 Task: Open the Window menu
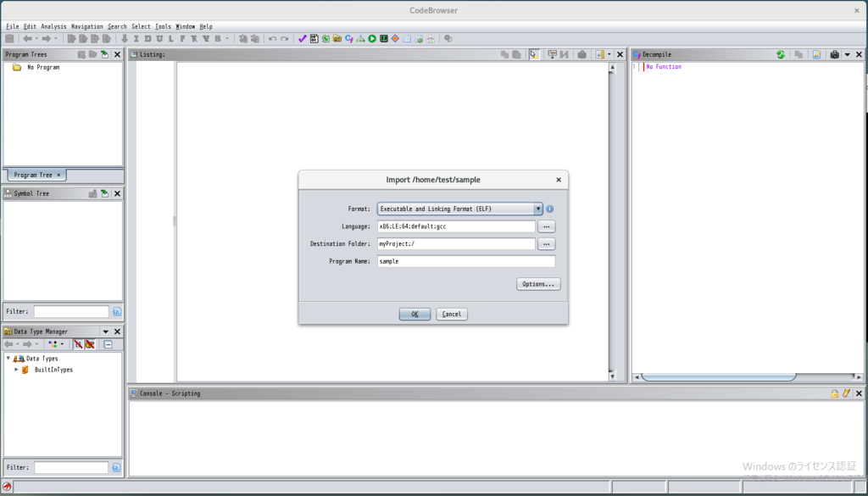point(186,26)
